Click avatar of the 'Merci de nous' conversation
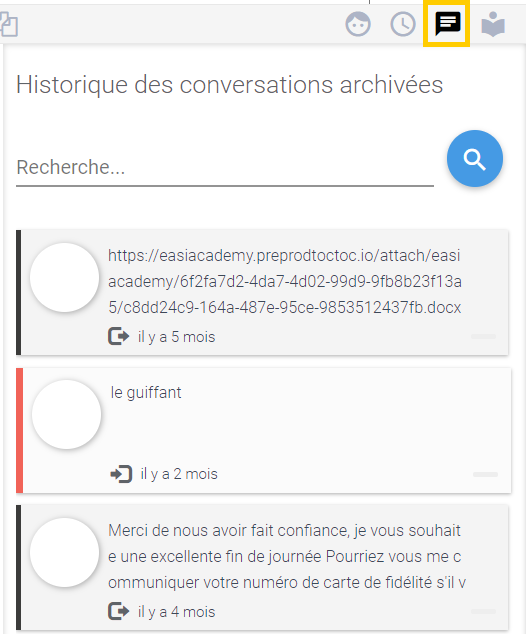526x634 pixels. pyautogui.click(x=65, y=552)
